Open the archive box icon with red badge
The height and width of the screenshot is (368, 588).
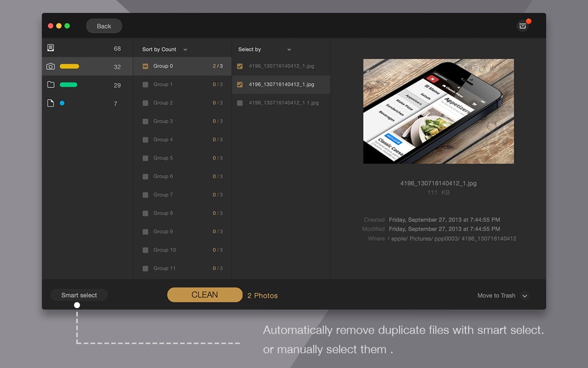coord(522,26)
